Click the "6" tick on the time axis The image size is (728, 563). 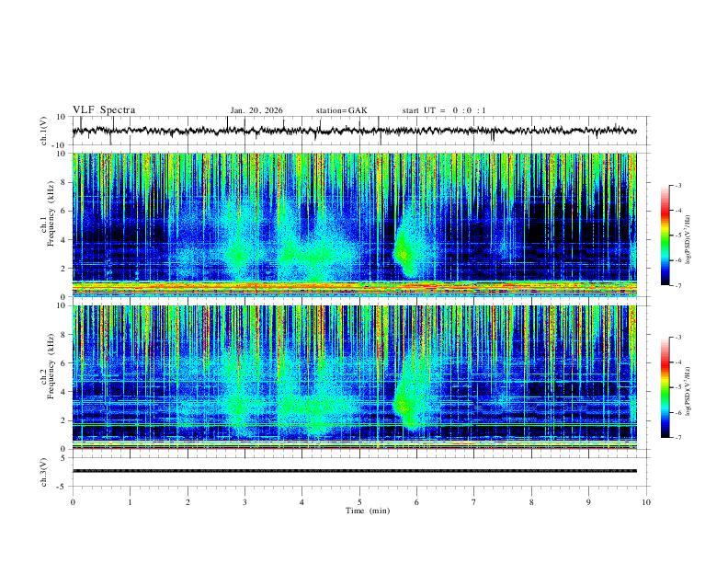[416, 502]
